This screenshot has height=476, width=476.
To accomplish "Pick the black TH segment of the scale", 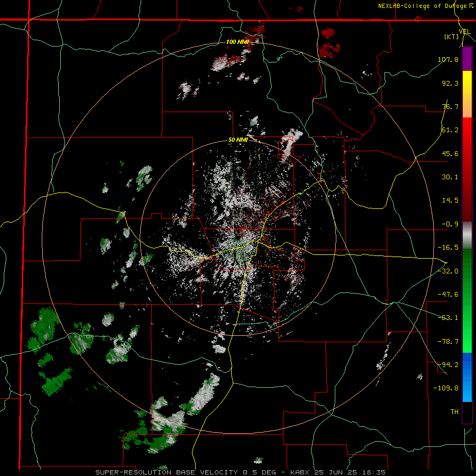I will pyautogui.click(x=467, y=412).
